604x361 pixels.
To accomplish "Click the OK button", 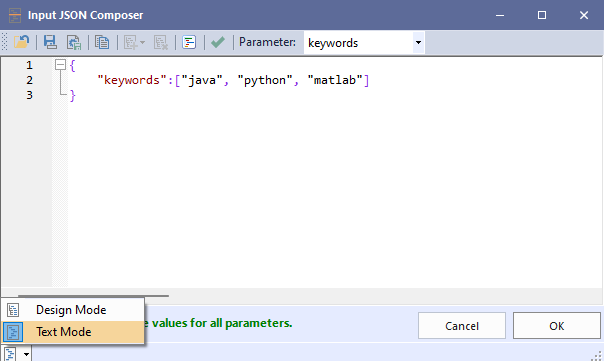I will pos(557,326).
